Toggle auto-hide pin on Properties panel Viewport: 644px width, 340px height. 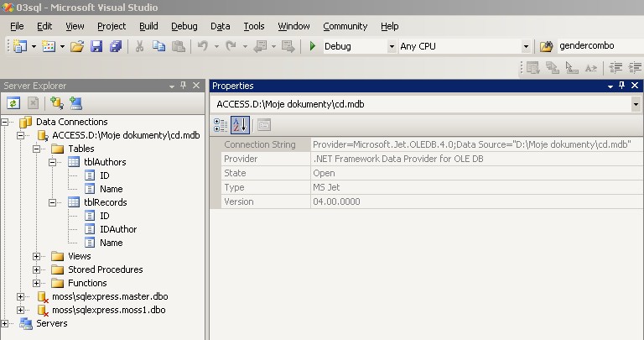coord(622,85)
